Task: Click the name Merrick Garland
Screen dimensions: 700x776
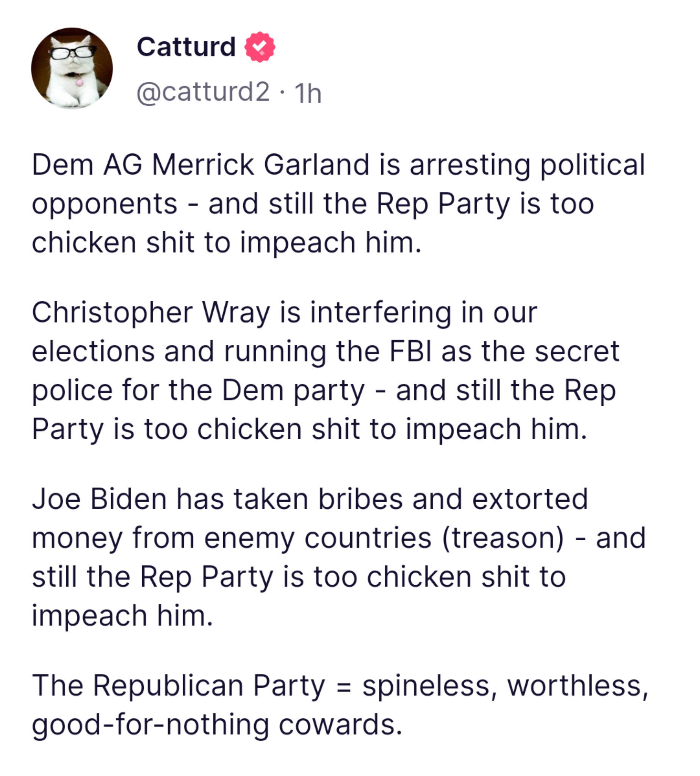Action: coord(260,164)
